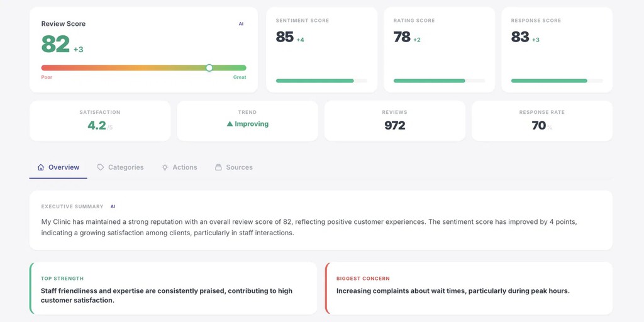Click the +2 rating change indicator
This screenshot has height=322, width=644.
417,40
